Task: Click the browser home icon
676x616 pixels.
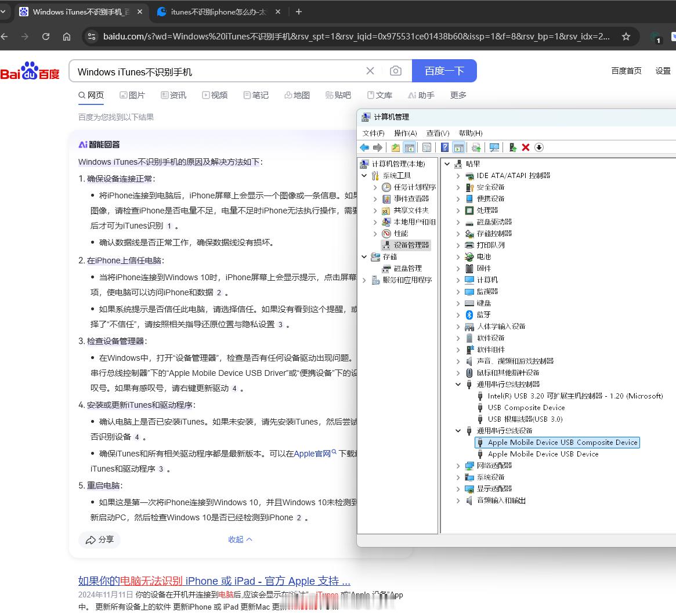Action: (67, 37)
